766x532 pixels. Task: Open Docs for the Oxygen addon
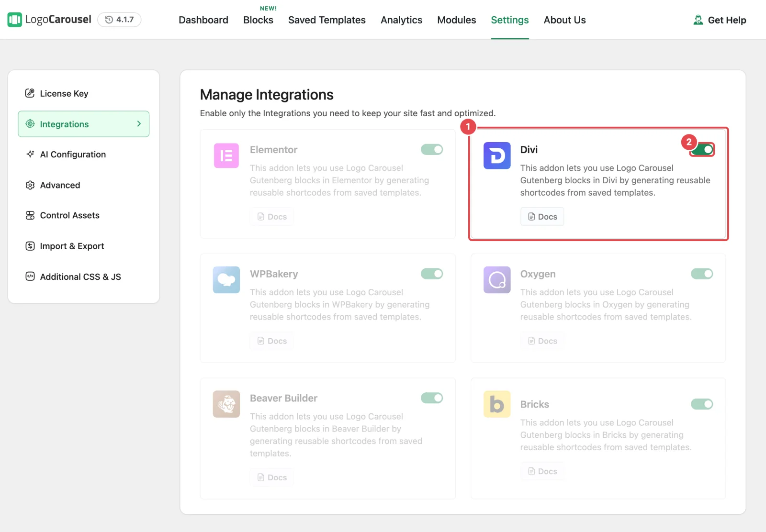tap(542, 341)
